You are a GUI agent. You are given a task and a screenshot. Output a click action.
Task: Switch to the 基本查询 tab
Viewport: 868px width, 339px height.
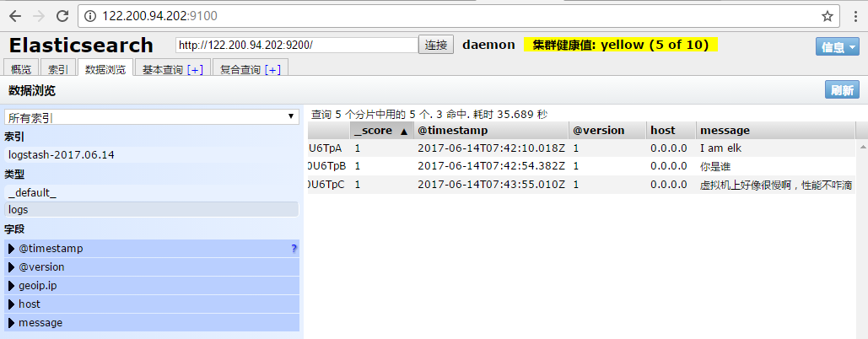click(172, 69)
